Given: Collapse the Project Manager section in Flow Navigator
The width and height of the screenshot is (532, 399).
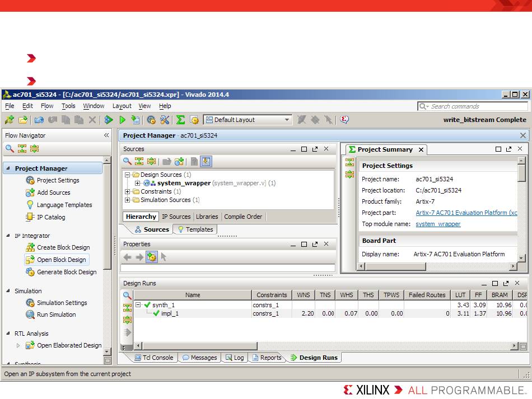Looking at the screenshot, I should tap(8, 168).
